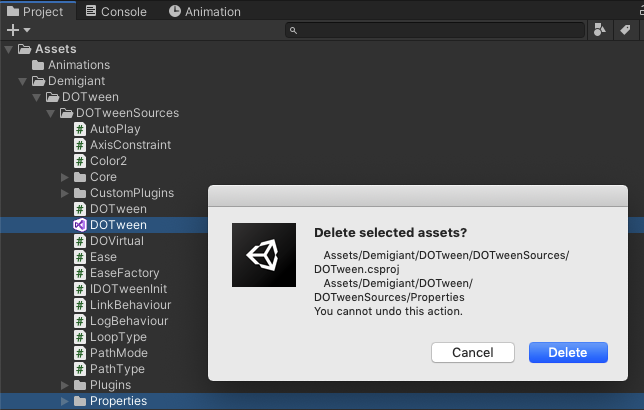Select the AxisConstraint file name
The image size is (644, 410).
pos(131,145)
